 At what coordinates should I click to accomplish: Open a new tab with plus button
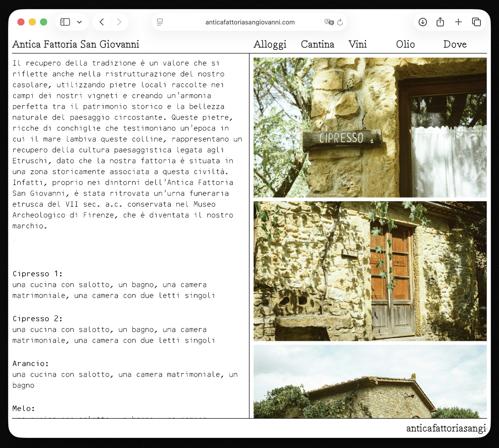pos(458,22)
